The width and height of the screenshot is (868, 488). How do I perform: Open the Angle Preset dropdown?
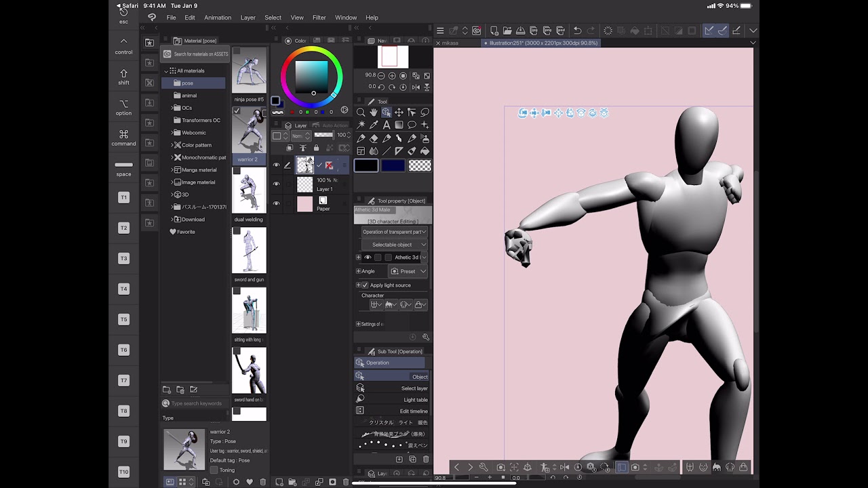[408, 271]
